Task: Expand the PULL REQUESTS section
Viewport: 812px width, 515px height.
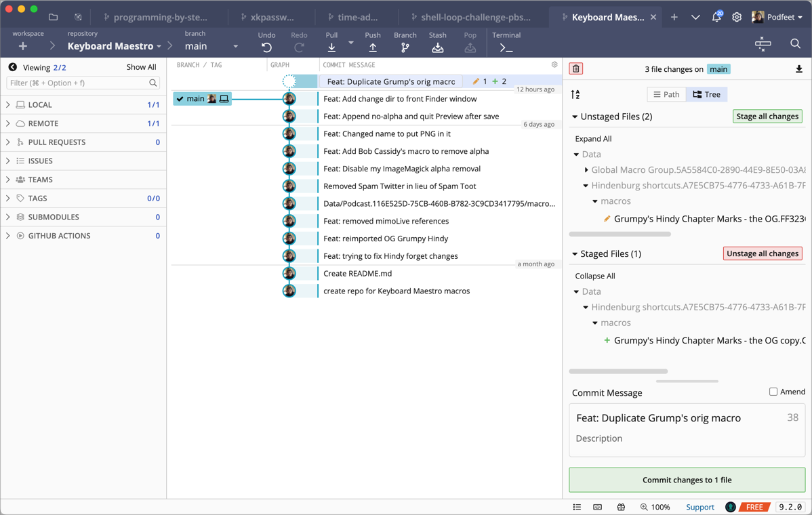Action: pos(57,142)
